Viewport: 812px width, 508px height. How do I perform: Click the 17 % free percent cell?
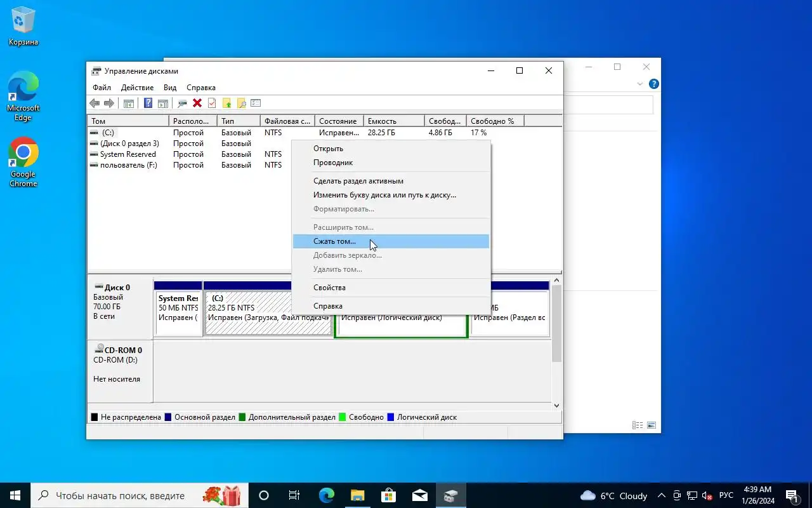click(478, 133)
